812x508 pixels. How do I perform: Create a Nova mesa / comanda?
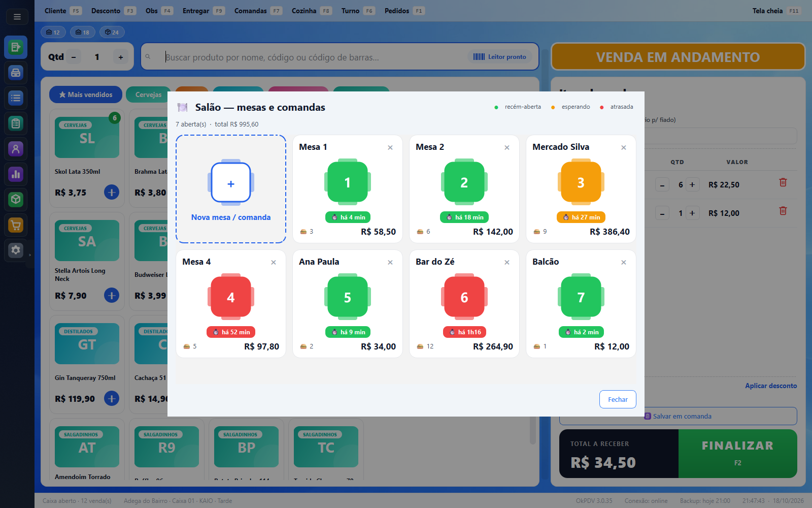[x=231, y=189]
